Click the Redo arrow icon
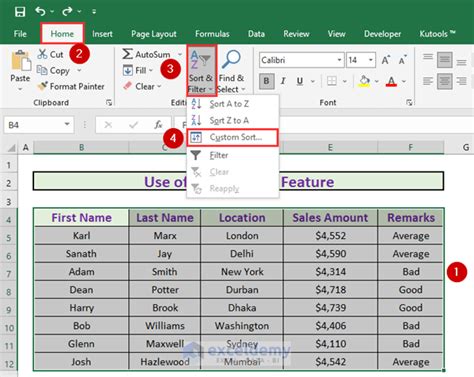 67,12
